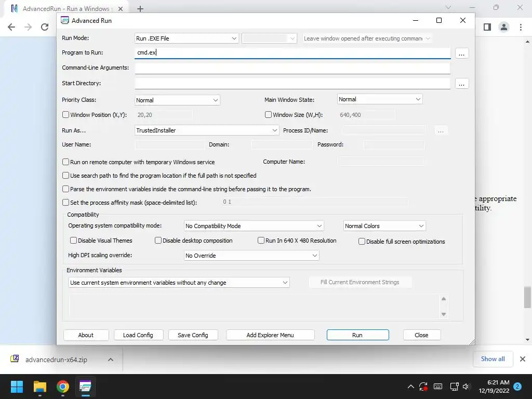Viewport: 532px width, 399px height.
Task: Close the downloads bar
Action: 523,359
